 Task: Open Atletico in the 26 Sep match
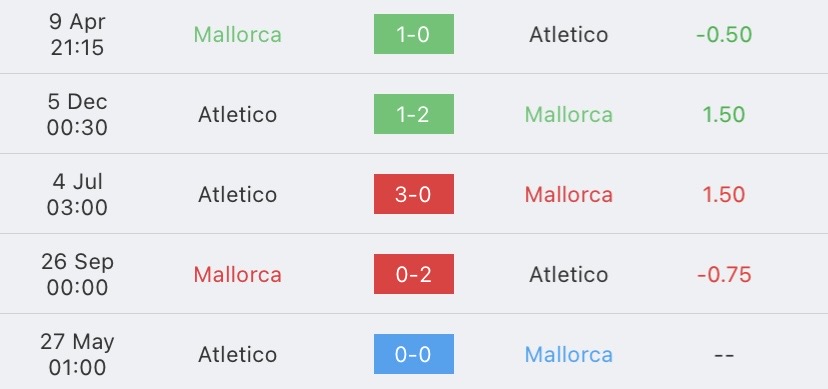pyautogui.click(x=569, y=274)
